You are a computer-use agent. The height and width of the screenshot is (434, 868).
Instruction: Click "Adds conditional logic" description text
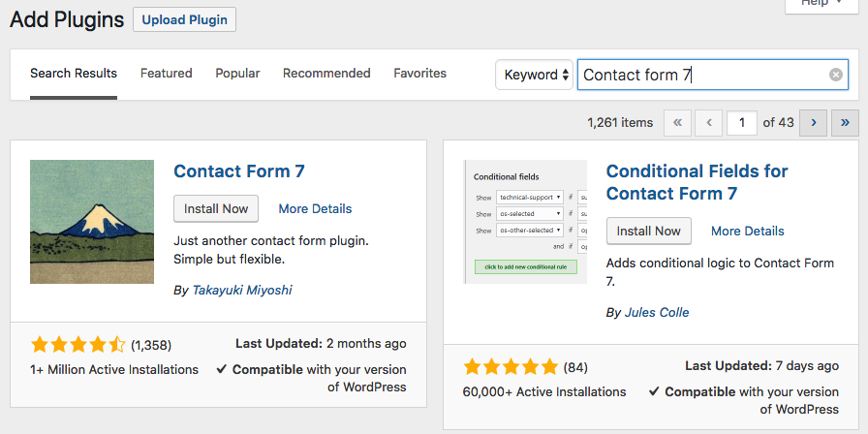[x=720, y=272]
